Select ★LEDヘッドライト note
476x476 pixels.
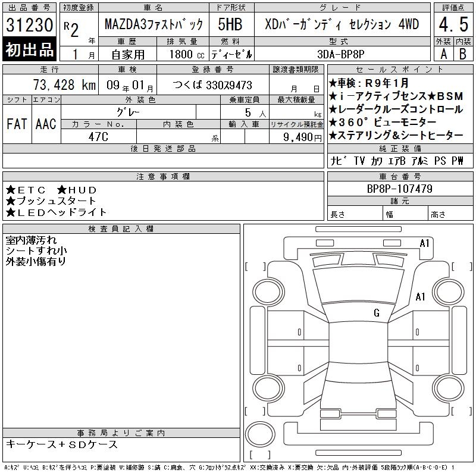(56, 212)
